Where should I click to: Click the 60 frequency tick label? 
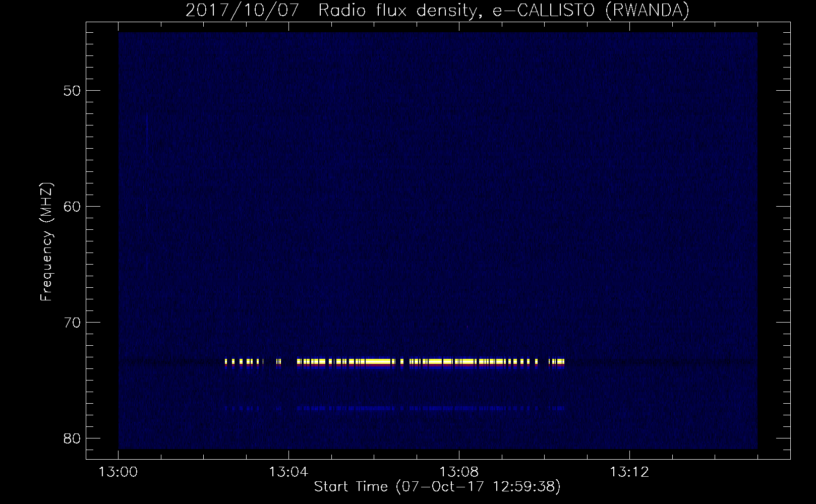coord(72,207)
